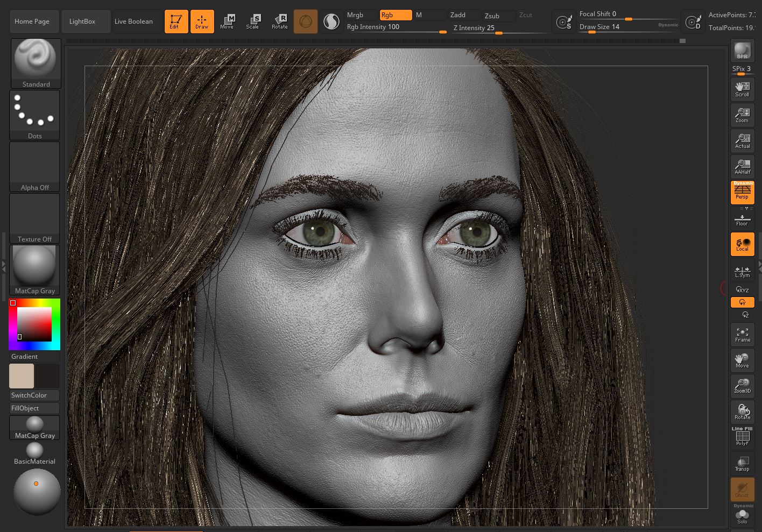Open the Dots stroke selector
762x532 pixels.
(x=35, y=115)
